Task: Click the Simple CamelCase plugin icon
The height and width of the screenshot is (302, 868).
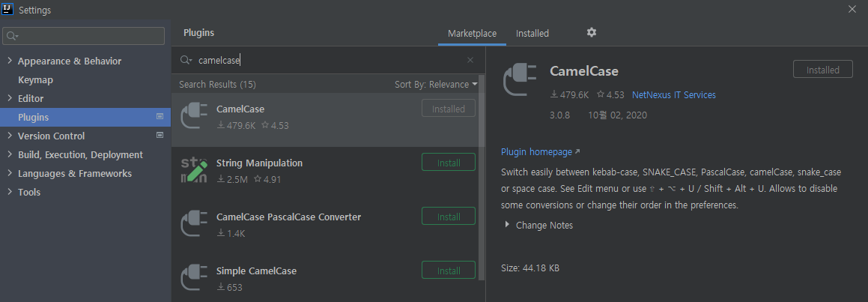Action: (x=194, y=278)
